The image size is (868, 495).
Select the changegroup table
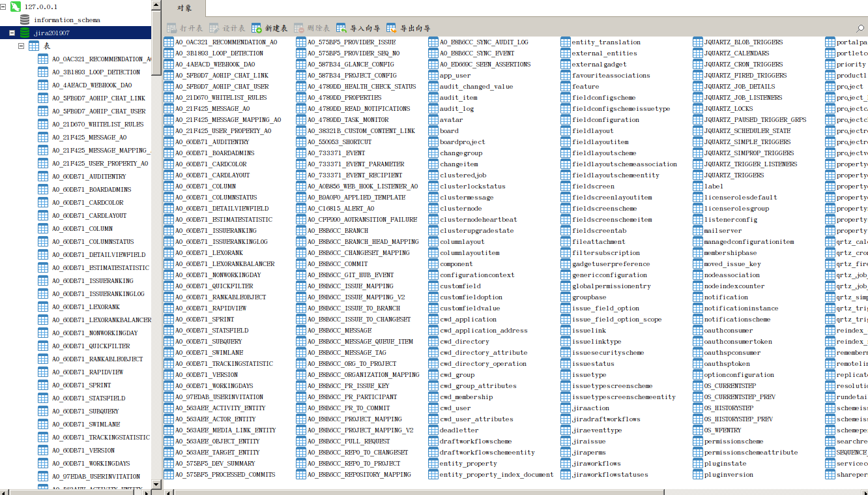pyautogui.click(x=461, y=153)
